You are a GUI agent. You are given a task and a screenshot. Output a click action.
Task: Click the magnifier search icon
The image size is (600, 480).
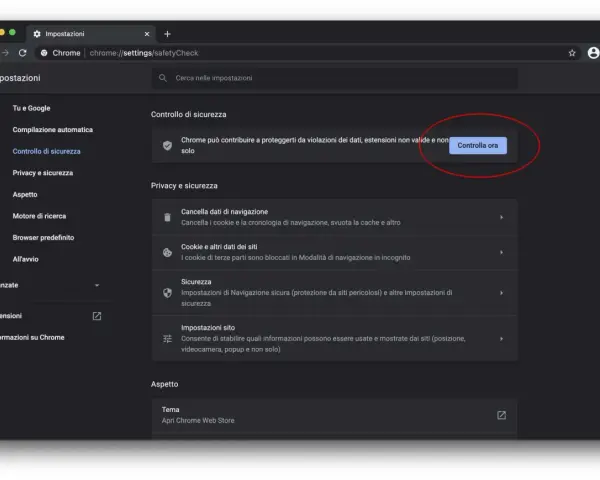click(163, 78)
